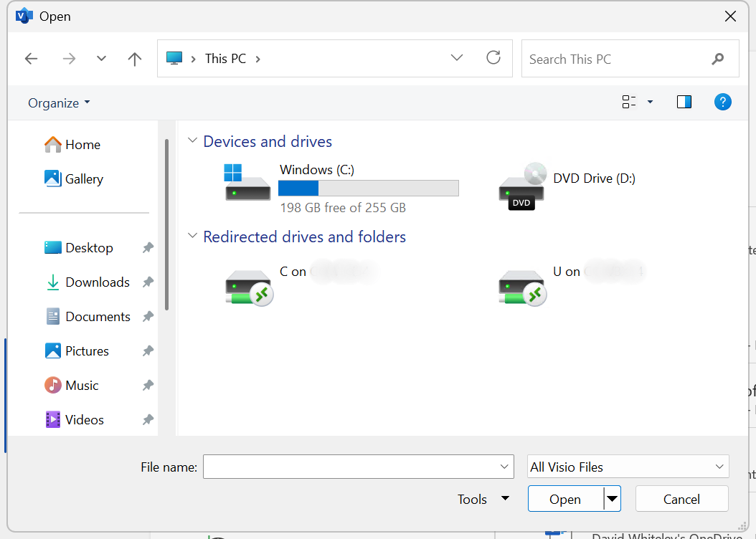Open Help with the question mark icon

(x=723, y=102)
